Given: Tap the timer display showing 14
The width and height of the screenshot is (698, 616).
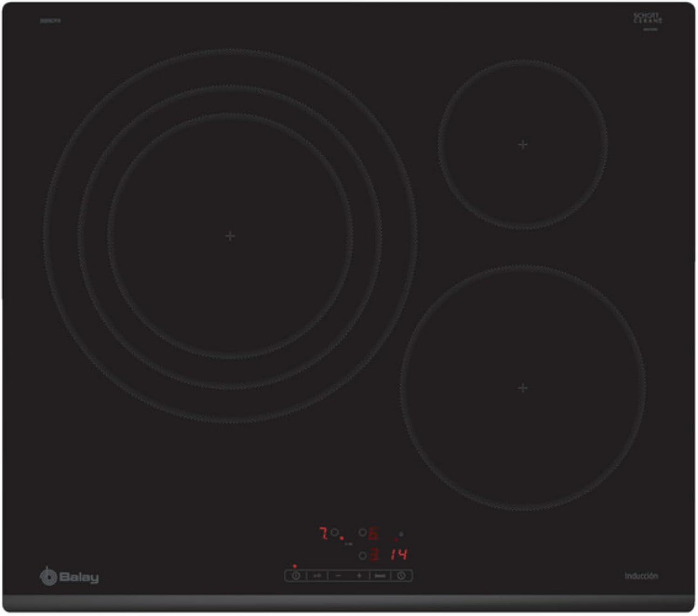Looking at the screenshot, I should tap(399, 555).
